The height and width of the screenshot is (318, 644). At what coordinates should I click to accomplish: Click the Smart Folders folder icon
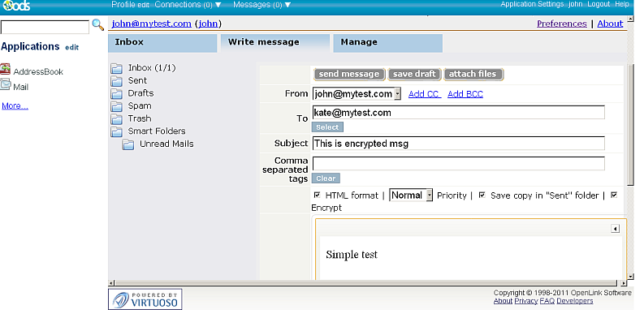pyautogui.click(x=117, y=131)
